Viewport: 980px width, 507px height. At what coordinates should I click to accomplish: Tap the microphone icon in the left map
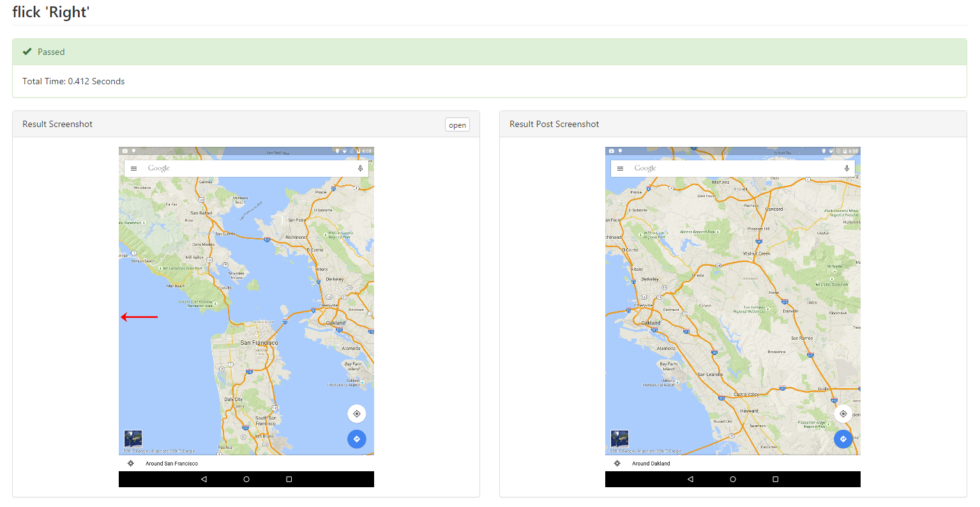pos(360,169)
